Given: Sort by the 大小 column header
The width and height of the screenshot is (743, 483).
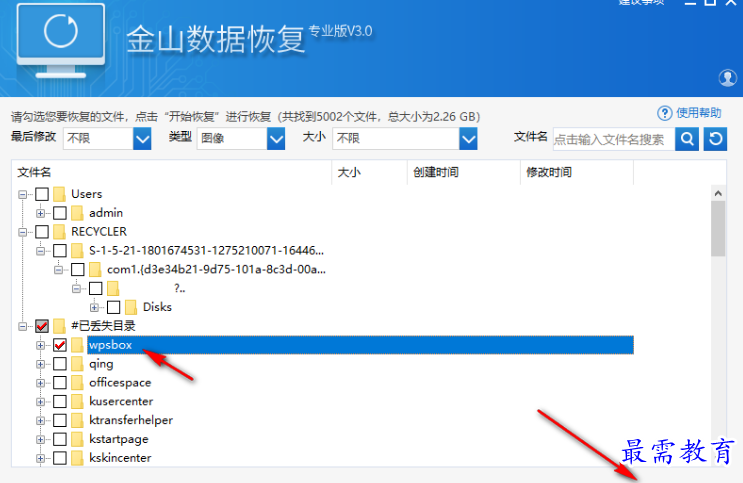Looking at the screenshot, I should point(369,173).
